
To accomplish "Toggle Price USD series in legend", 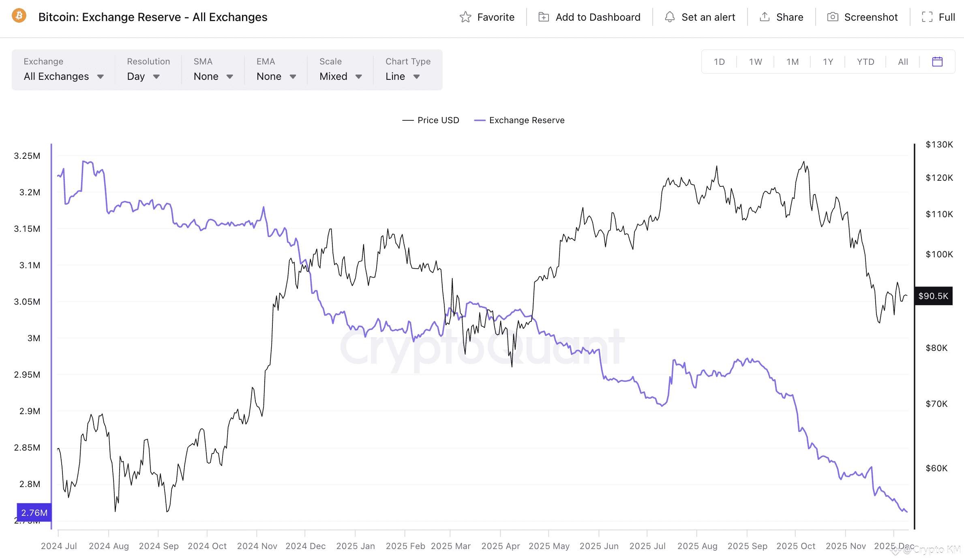I will point(431,120).
